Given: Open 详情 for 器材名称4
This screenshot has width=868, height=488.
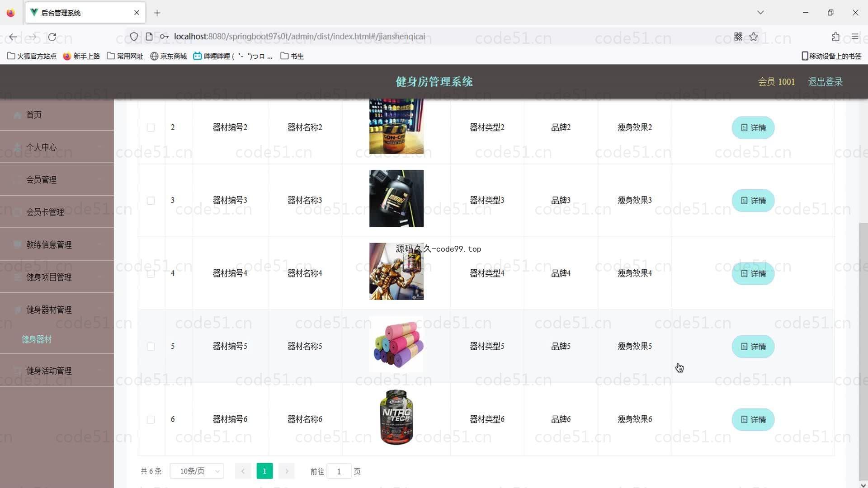Looking at the screenshot, I should coord(753,274).
